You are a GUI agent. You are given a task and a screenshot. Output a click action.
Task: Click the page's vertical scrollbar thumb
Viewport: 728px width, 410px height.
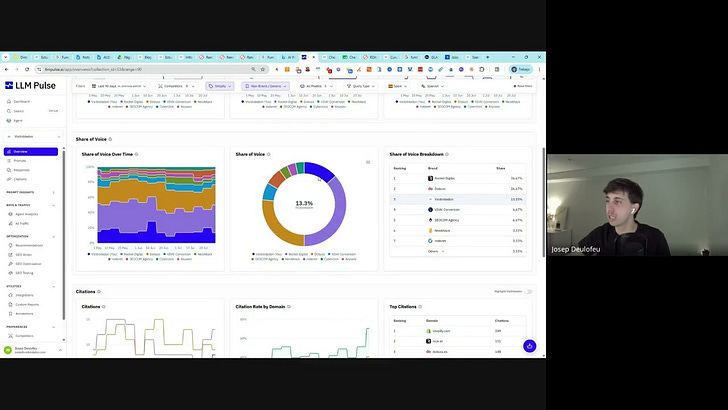tap(544, 202)
